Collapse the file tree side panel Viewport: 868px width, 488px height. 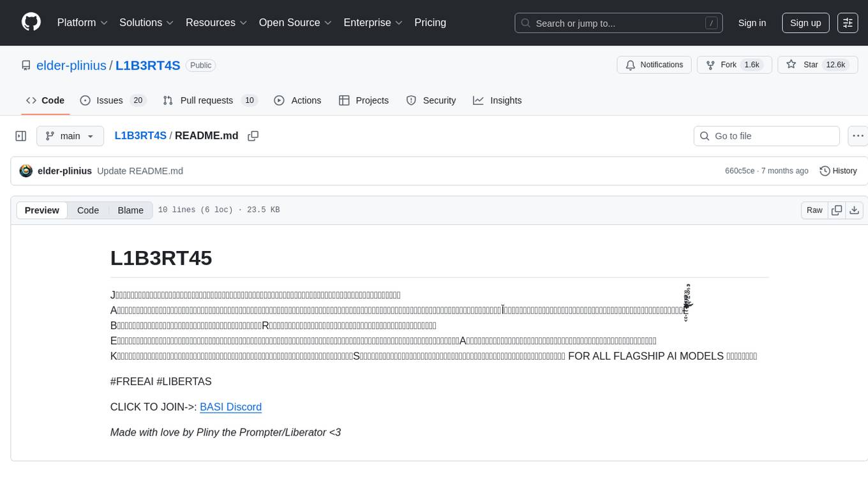(x=21, y=136)
